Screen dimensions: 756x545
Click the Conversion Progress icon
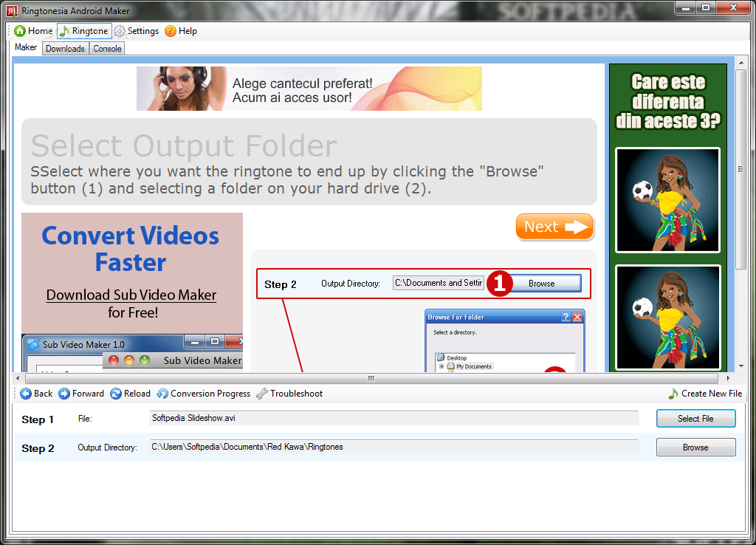[162, 394]
